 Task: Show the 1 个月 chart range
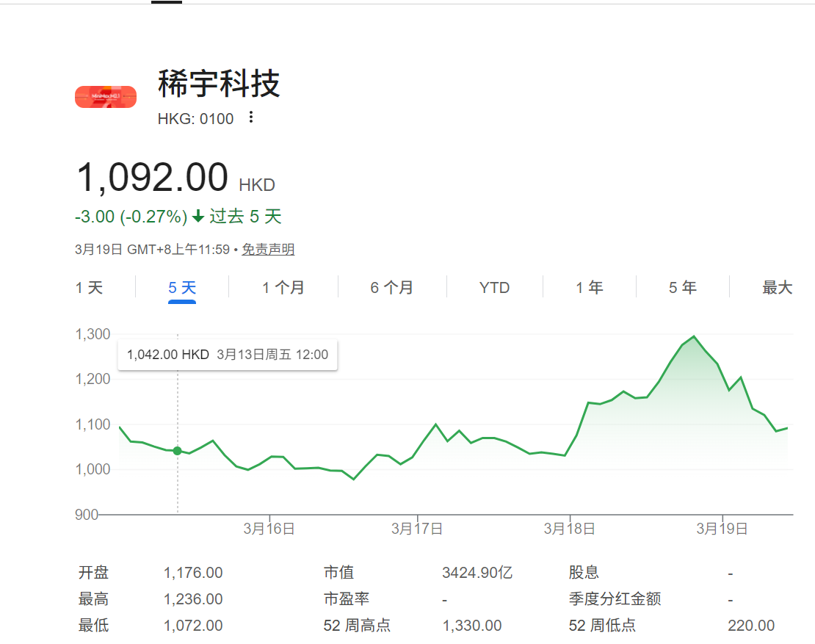click(283, 287)
